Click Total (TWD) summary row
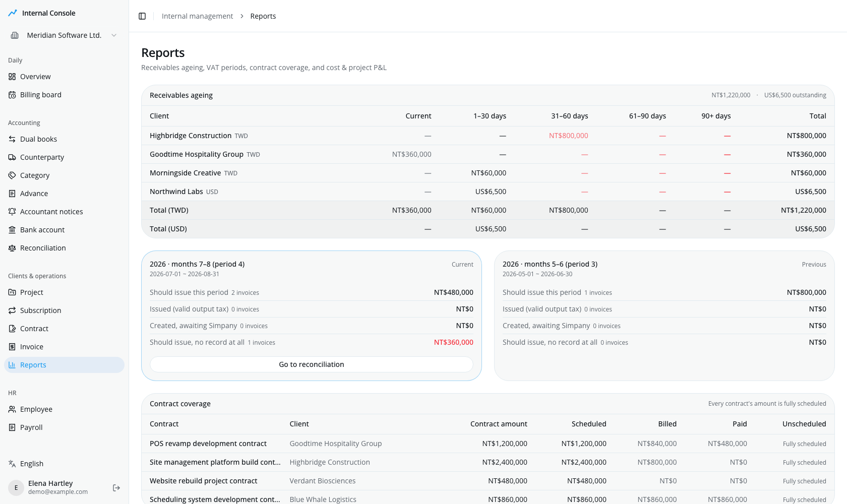Image resolution: width=847 pixels, height=504 pixels. pyautogui.click(x=488, y=210)
